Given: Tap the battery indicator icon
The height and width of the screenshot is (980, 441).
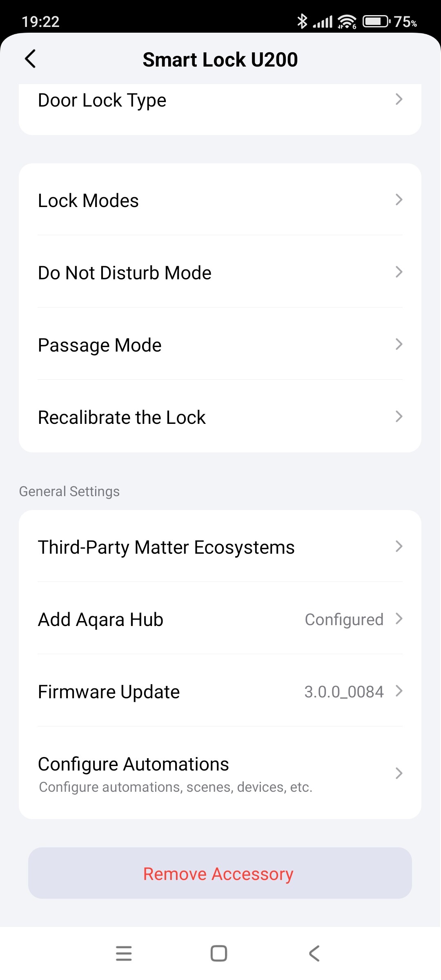Looking at the screenshot, I should (376, 21).
